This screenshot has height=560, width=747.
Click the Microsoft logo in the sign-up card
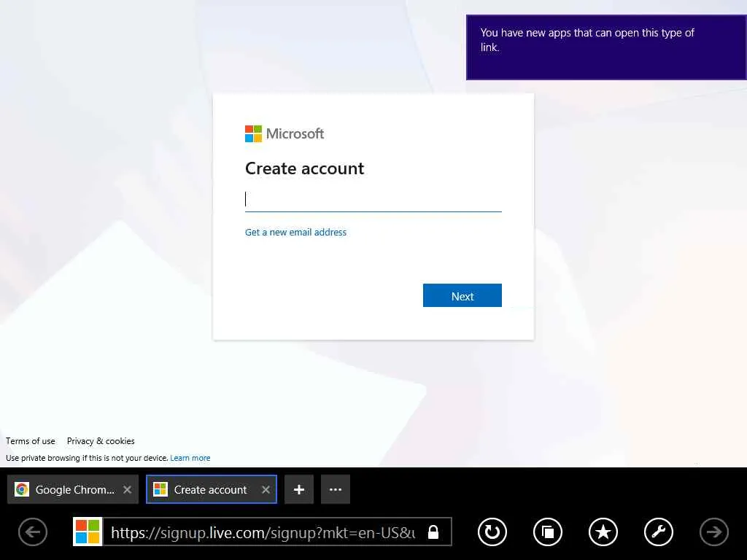point(285,134)
